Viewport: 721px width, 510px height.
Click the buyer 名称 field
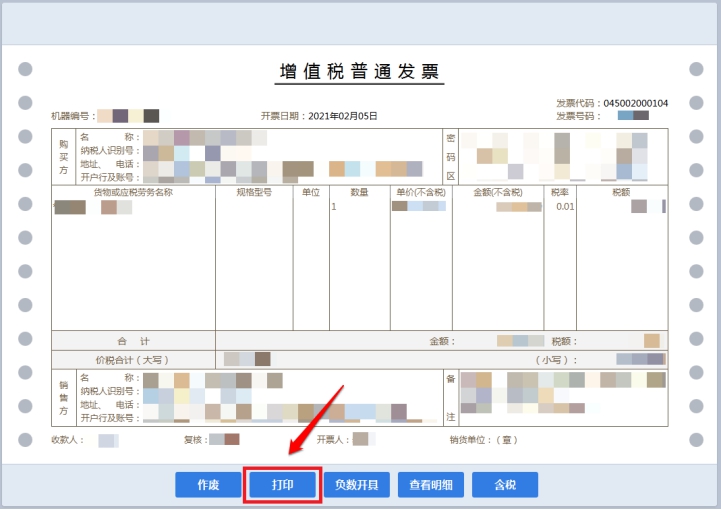(205, 137)
